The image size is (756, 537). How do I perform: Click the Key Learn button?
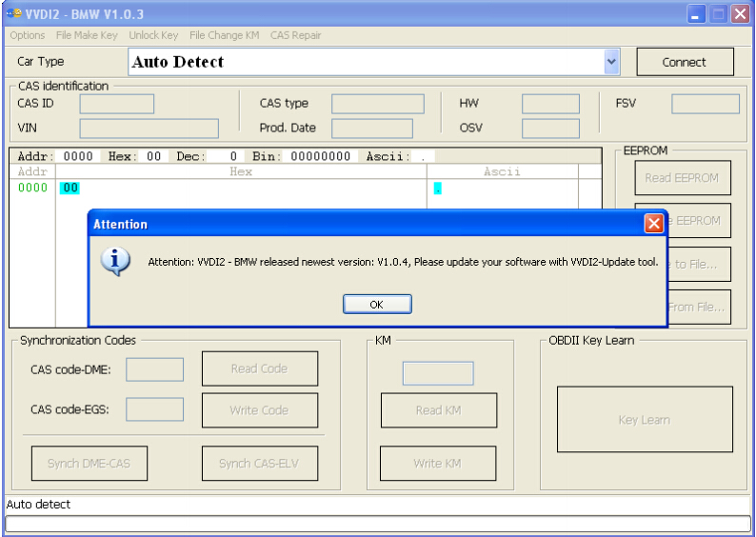click(x=645, y=419)
